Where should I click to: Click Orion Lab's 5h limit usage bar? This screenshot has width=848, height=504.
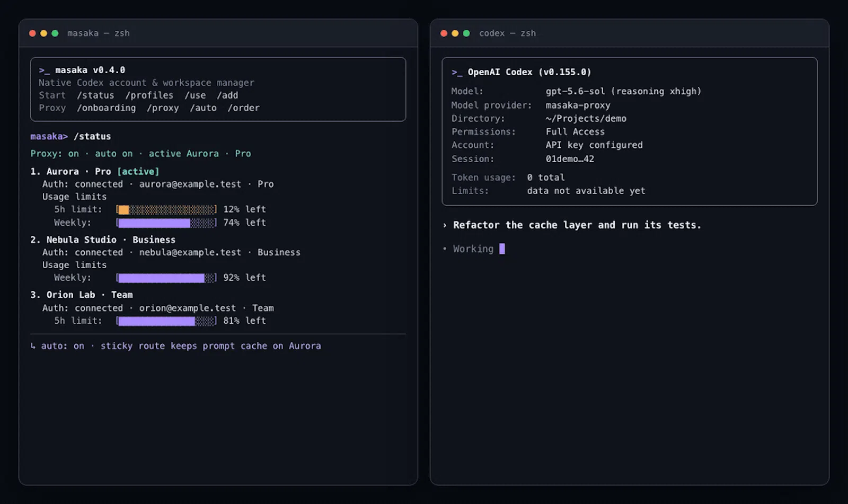pos(166,321)
